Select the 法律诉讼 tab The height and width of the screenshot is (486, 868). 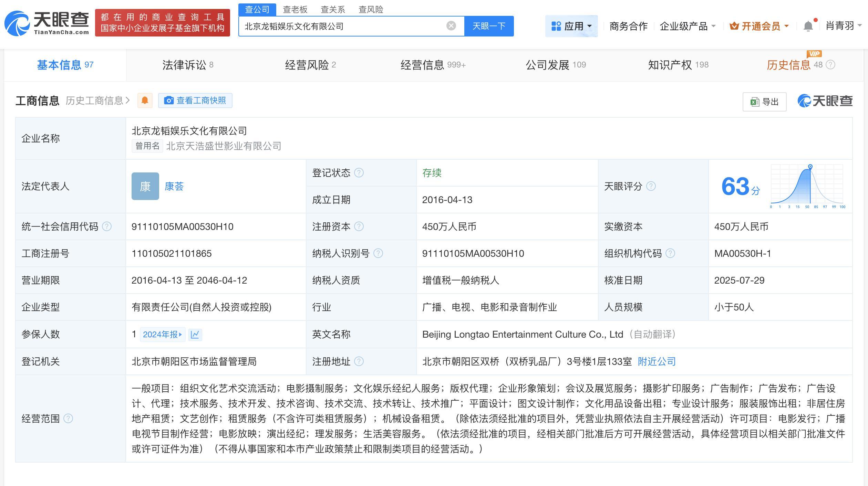click(x=188, y=65)
